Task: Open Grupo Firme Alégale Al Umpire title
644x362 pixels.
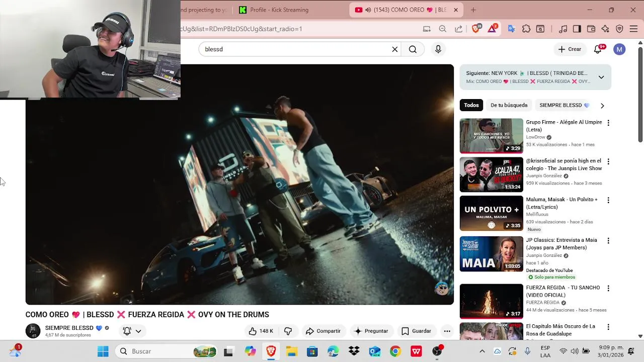Action: point(564,126)
